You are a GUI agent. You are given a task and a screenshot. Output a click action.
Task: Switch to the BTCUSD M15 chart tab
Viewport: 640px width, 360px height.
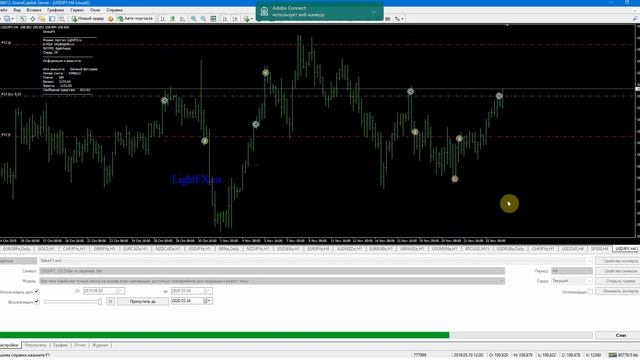[477, 249]
